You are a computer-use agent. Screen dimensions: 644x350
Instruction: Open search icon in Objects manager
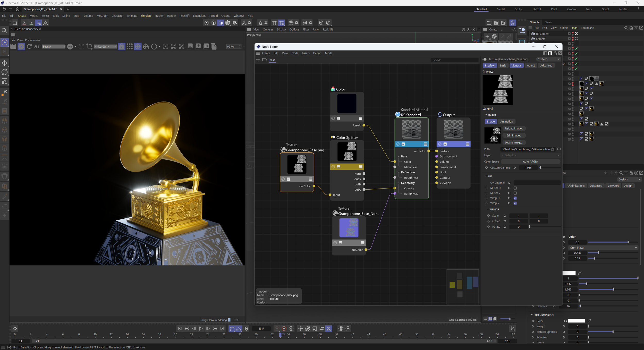pyautogui.click(x=626, y=28)
